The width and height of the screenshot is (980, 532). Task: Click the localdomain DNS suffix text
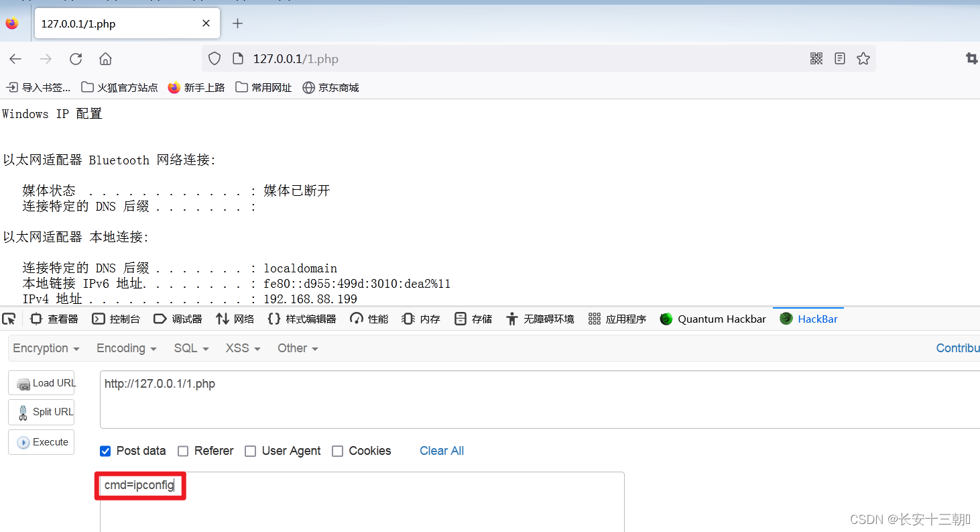[300, 268]
